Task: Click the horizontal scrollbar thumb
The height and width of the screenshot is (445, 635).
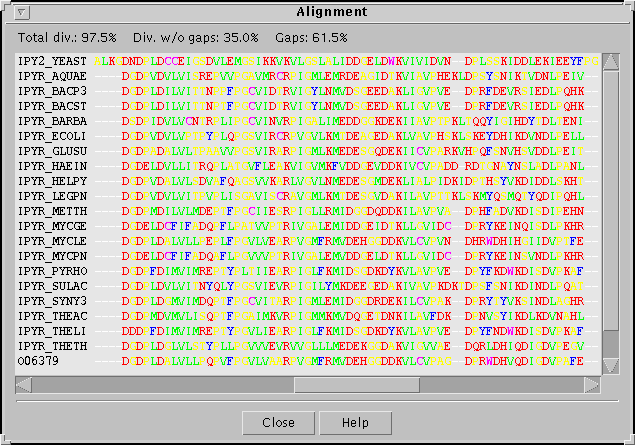Action: tap(356, 385)
